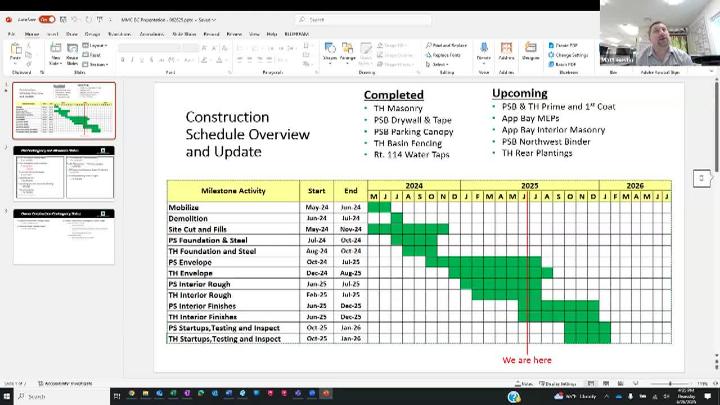Select the first slide thumbnail with schedule
720x405 pixels.
(64, 111)
